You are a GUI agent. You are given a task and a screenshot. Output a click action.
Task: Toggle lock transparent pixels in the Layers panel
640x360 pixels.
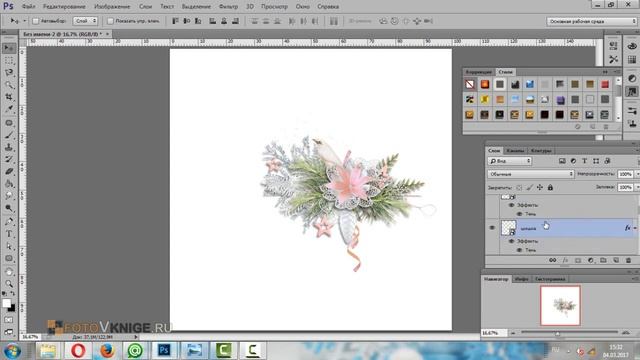(x=519, y=187)
